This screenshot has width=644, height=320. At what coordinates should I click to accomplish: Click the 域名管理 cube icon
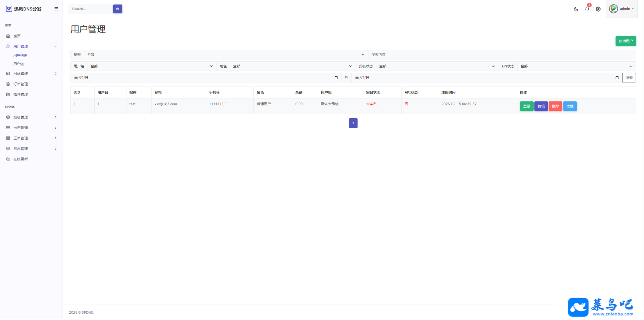pyautogui.click(x=8, y=117)
